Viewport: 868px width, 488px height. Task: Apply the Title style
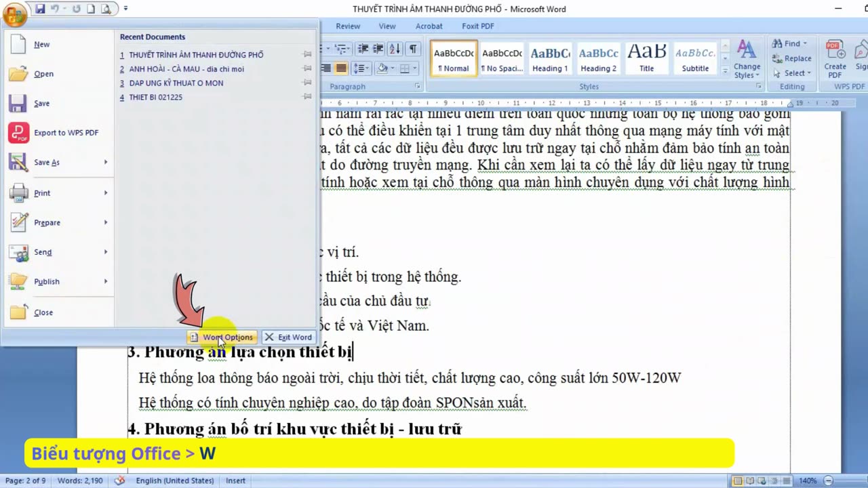[646, 58]
